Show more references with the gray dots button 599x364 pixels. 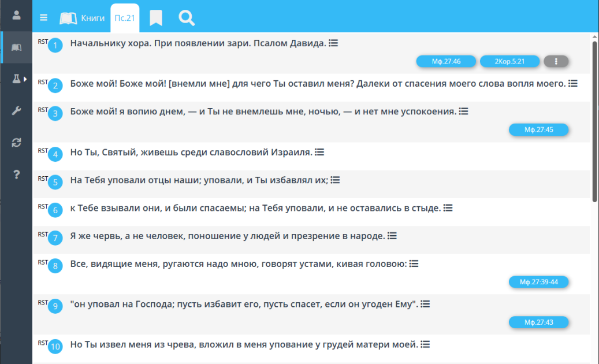[x=556, y=61]
